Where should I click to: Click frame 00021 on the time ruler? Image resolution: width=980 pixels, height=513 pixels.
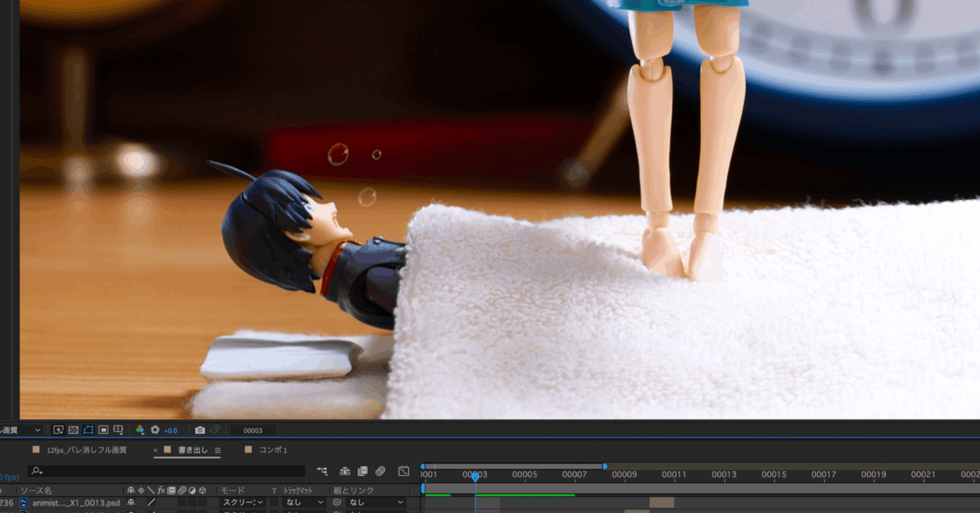click(x=923, y=475)
